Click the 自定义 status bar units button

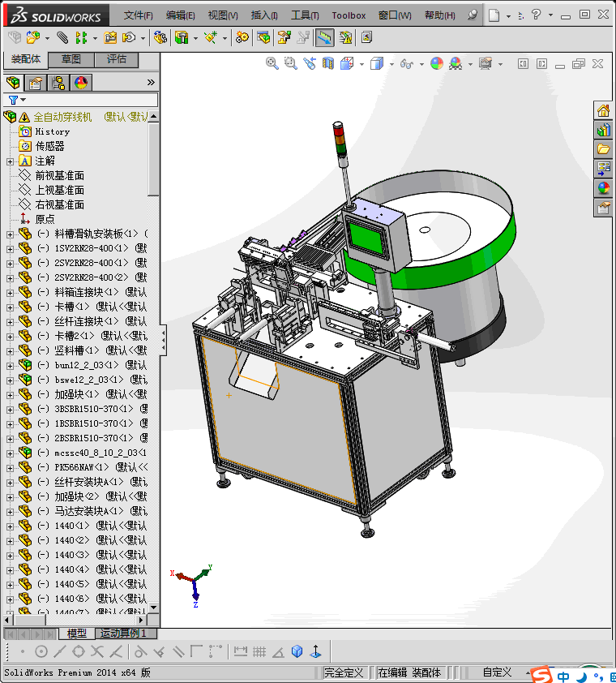(497, 672)
